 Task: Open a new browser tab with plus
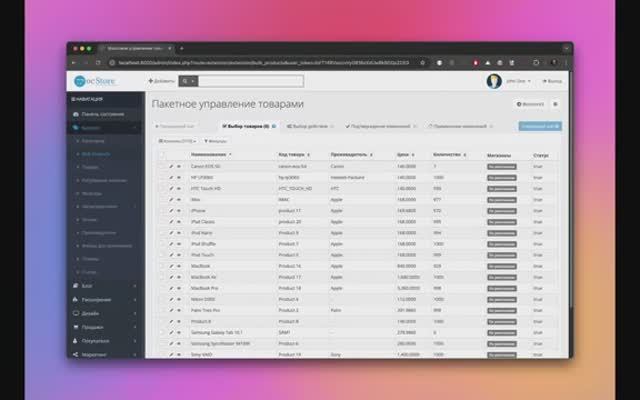pyautogui.click(x=182, y=49)
